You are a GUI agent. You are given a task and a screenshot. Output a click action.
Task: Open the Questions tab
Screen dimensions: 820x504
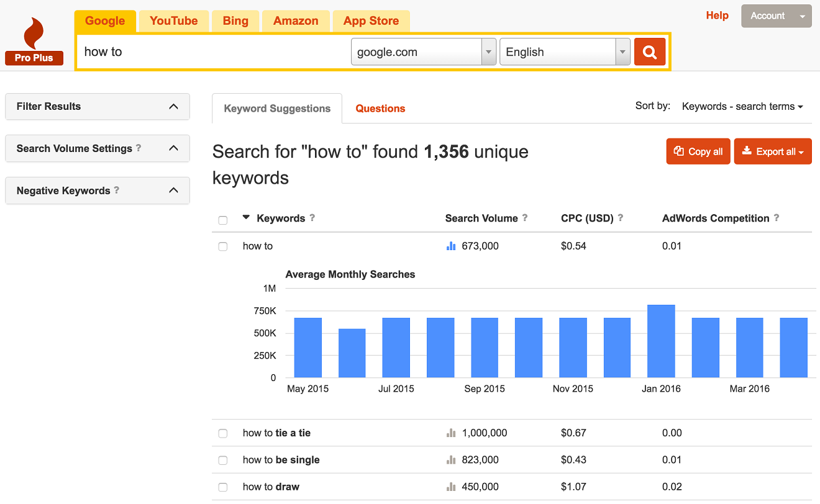(380, 108)
